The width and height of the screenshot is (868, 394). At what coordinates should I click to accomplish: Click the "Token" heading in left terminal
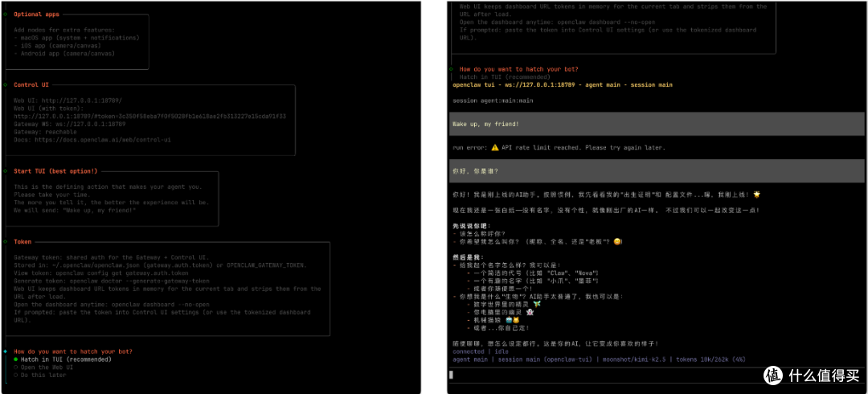(23, 241)
